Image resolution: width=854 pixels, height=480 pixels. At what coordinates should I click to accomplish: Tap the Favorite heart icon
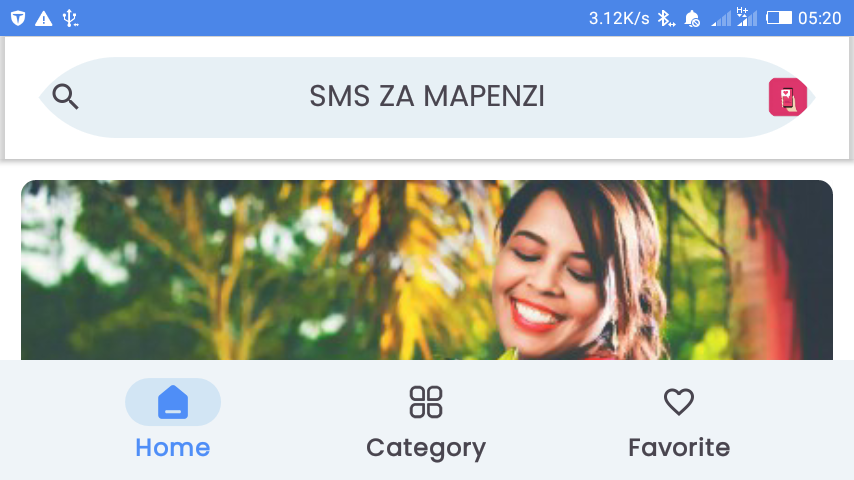679,402
